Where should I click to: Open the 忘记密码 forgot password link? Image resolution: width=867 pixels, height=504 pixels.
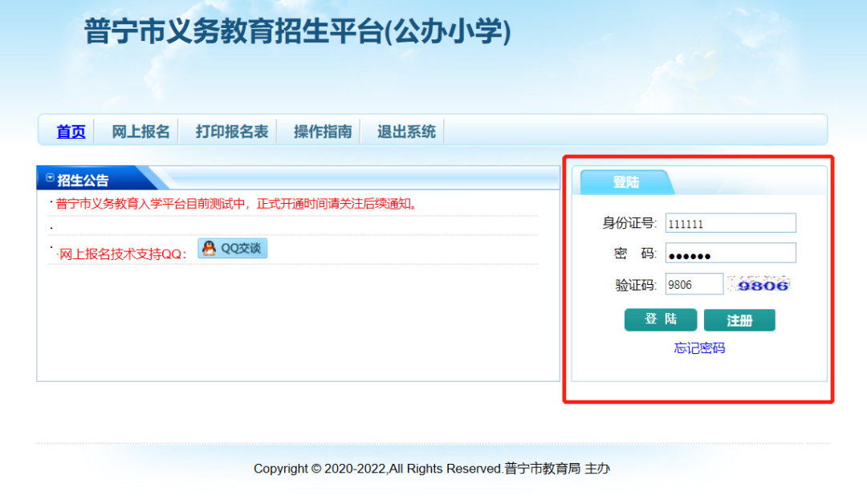699,348
